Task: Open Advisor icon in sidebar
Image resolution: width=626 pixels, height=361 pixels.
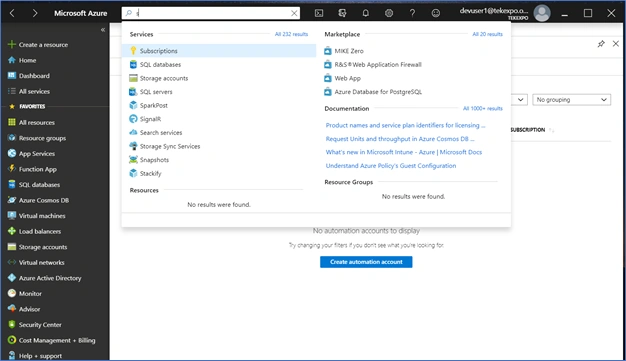Action: pyautogui.click(x=12, y=309)
